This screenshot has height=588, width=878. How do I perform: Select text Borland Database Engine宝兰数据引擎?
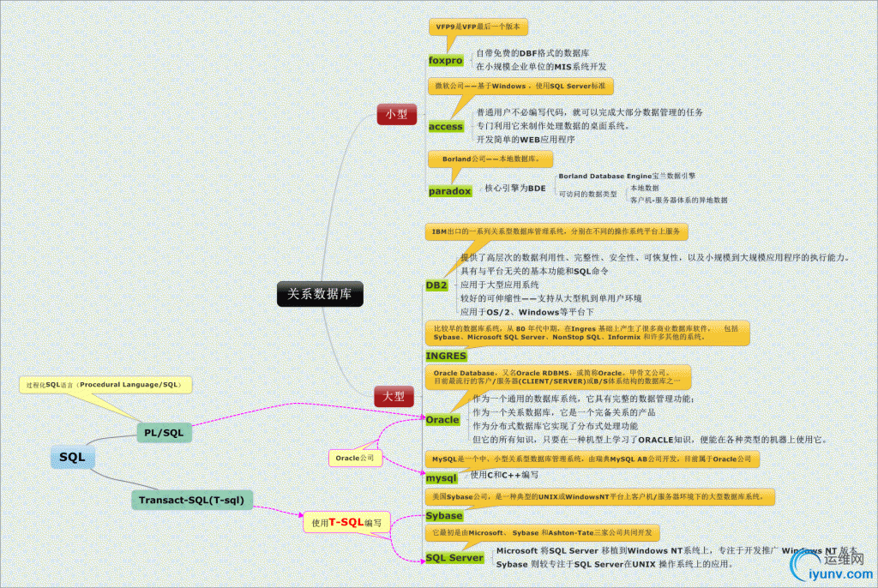pos(627,176)
